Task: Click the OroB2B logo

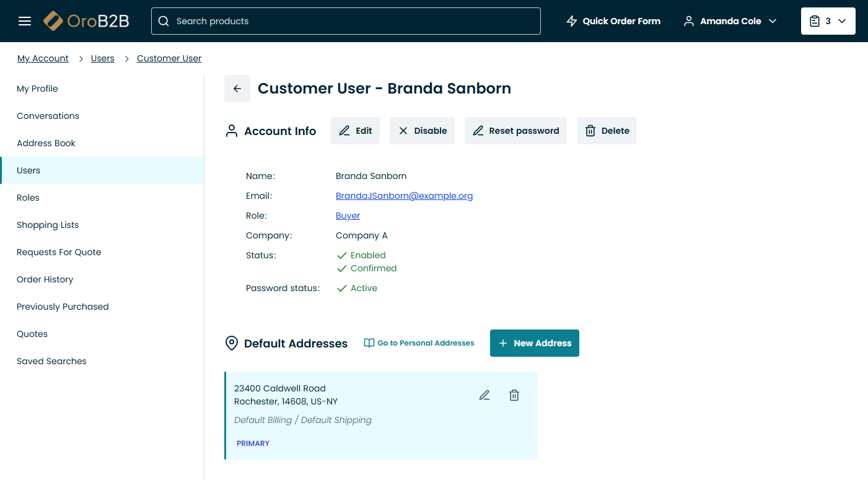Action: [x=86, y=21]
